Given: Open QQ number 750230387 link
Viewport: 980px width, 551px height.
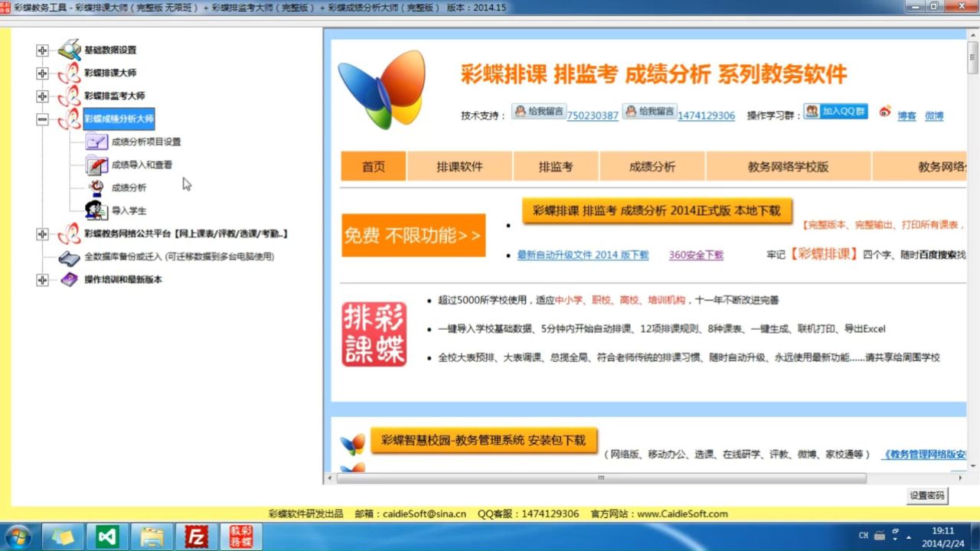Looking at the screenshot, I should pyautogui.click(x=593, y=116).
